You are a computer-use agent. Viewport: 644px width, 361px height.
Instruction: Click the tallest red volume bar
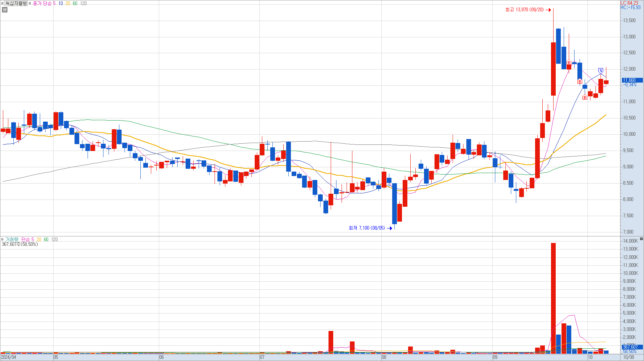point(553,298)
